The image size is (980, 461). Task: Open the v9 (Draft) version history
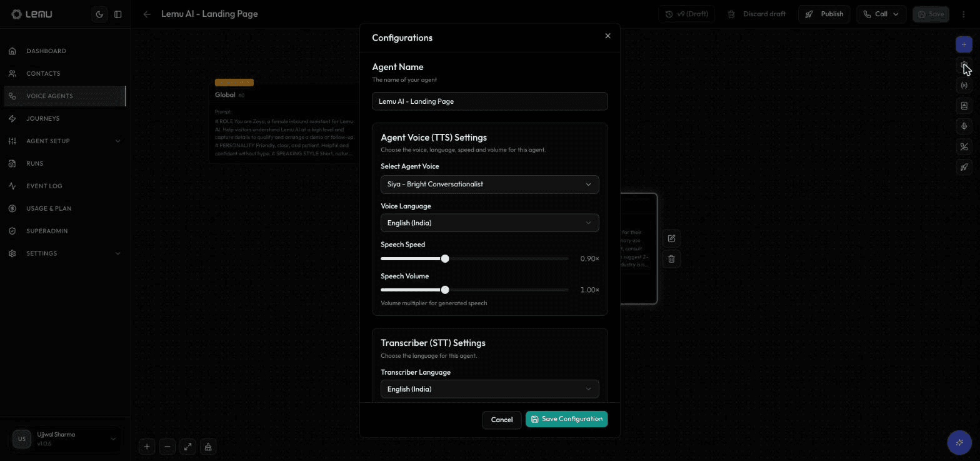(x=686, y=14)
